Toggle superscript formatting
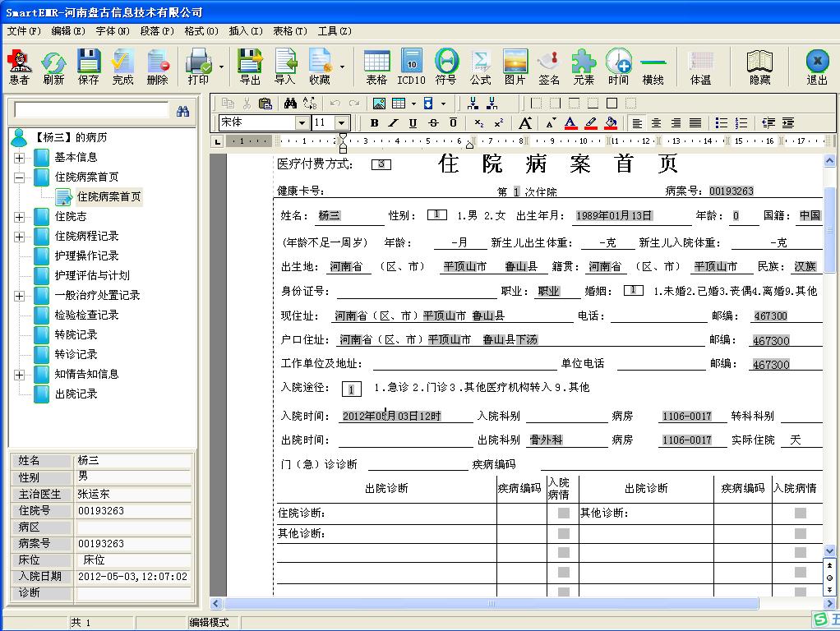This screenshot has width=840, height=631. tap(499, 123)
